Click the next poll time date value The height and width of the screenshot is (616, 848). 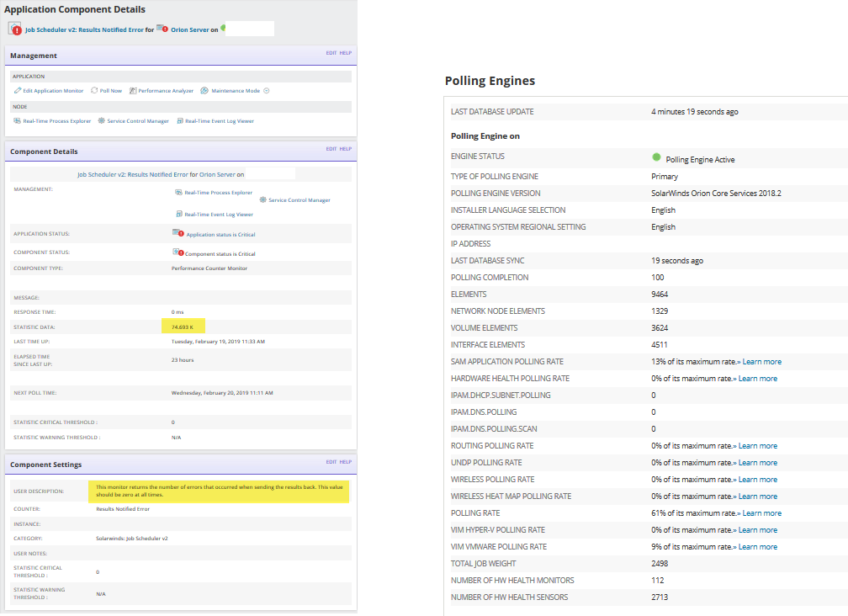tap(222, 393)
